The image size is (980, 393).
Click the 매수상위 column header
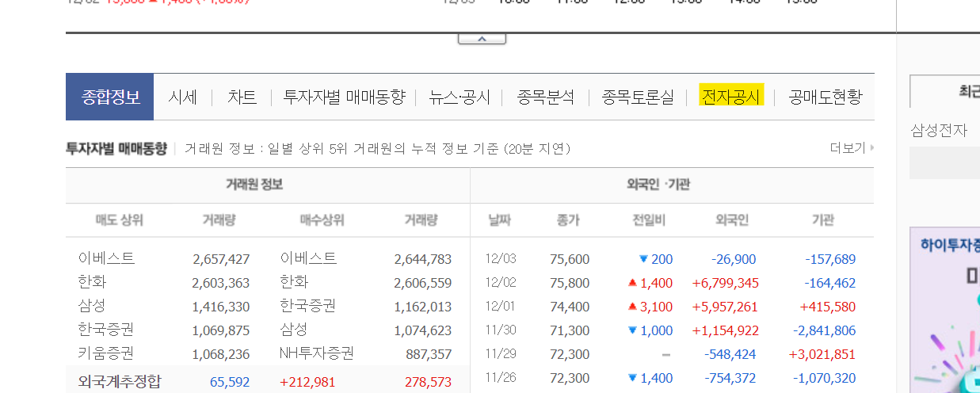pos(322,220)
